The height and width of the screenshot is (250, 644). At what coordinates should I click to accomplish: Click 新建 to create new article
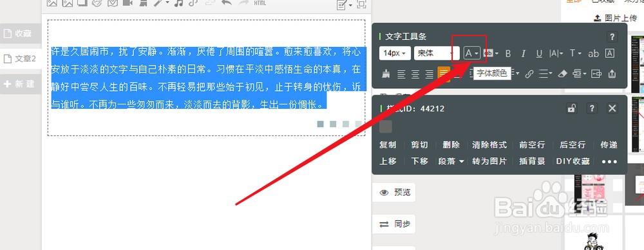click(x=21, y=84)
